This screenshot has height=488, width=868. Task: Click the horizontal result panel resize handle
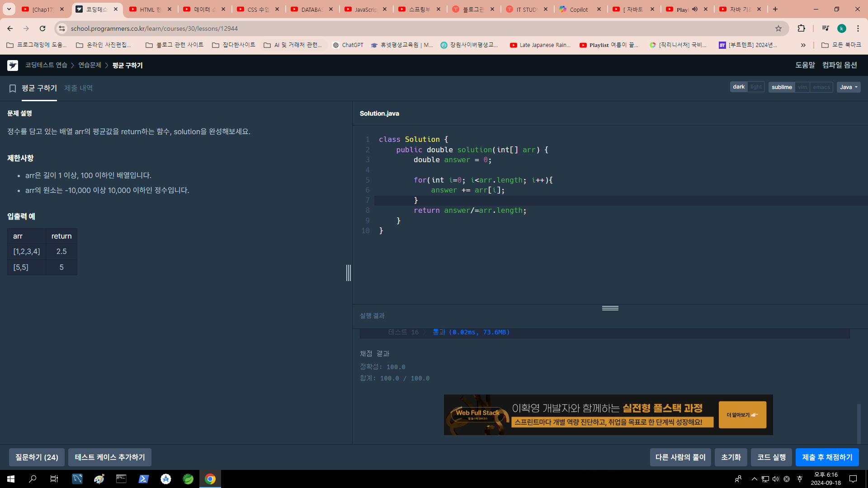[610, 308]
